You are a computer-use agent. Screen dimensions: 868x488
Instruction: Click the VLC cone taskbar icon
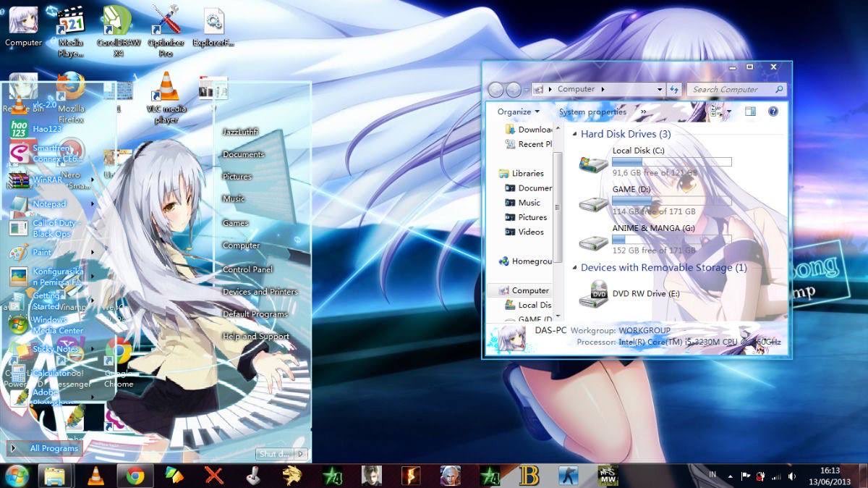95,476
